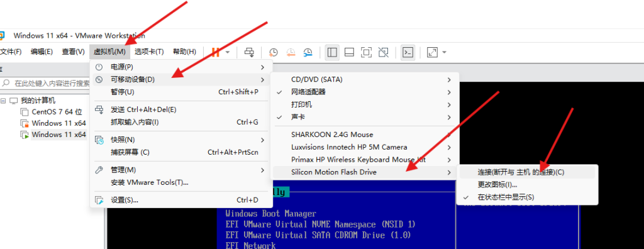Click the power icon beside 电源(P)
Screen dimensions: 644x249
pyautogui.click(x=99, y=67)
